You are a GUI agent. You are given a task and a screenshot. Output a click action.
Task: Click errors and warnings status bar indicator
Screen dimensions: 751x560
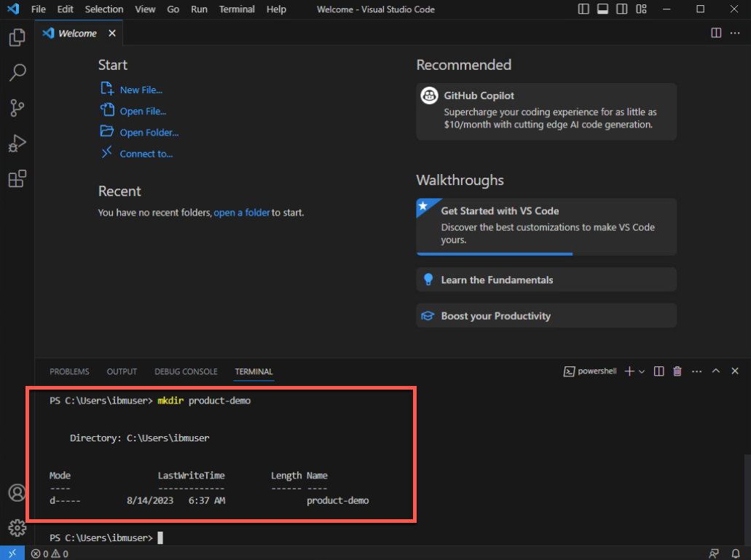(50, 554)
